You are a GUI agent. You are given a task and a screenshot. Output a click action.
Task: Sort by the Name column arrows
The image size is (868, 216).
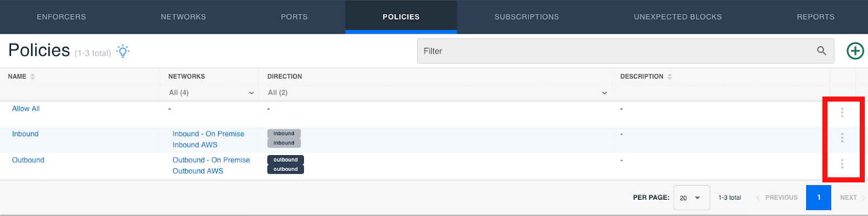pyautogui.click(x=33, y=77)
